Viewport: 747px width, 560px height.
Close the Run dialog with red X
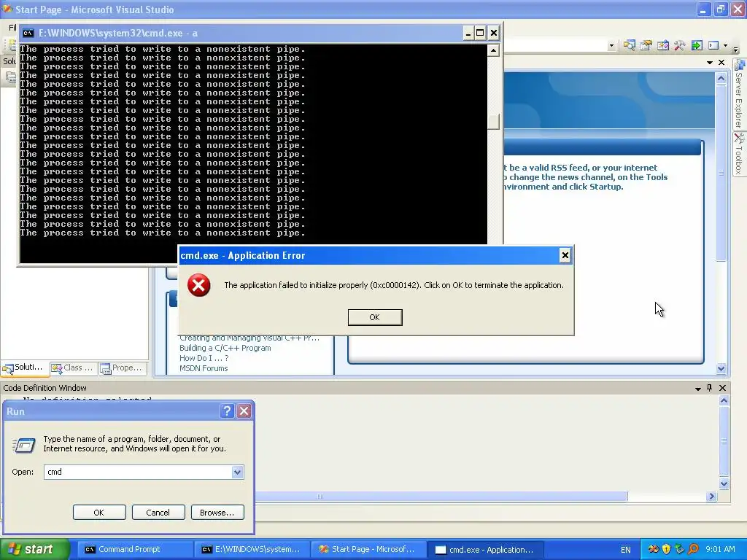[x=244, y=411]
